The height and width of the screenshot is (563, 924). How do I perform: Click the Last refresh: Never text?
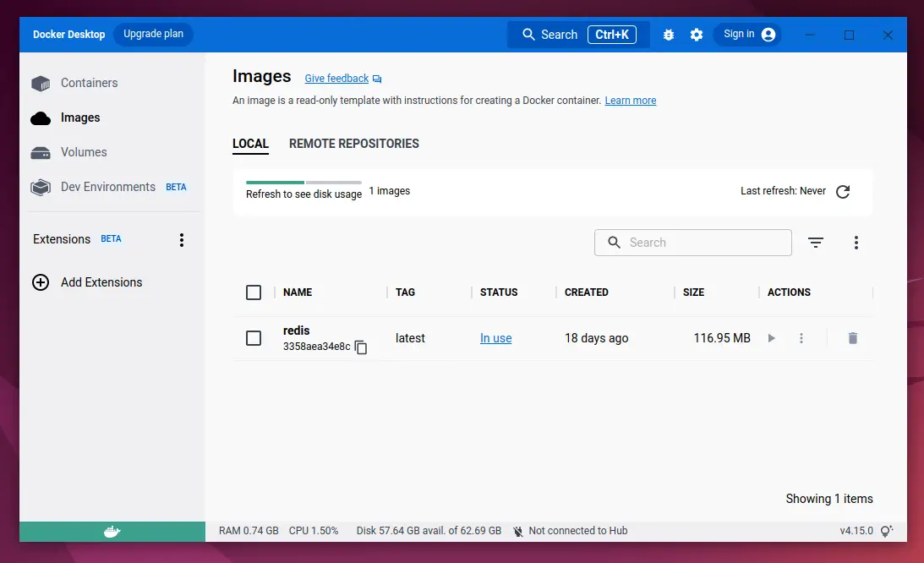pyautogui.click(x=783, y=191)
